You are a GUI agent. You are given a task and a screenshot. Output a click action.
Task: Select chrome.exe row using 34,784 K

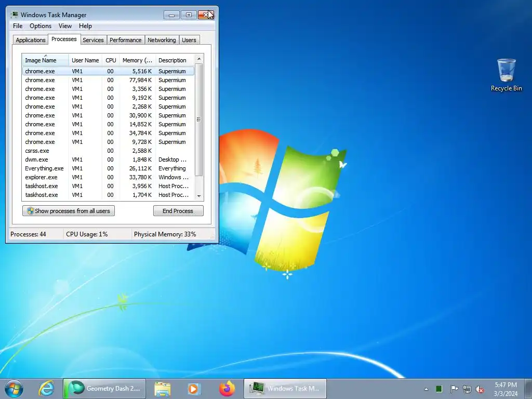[x=108, y=133]
